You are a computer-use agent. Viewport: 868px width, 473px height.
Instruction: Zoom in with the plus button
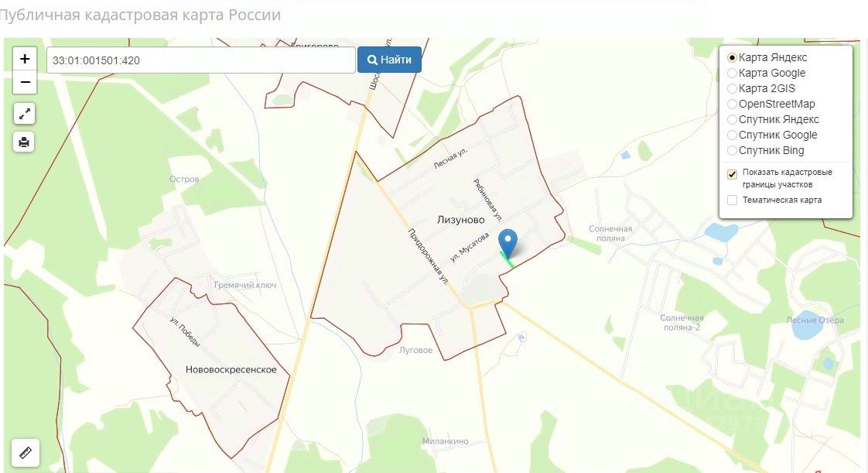pos(24,59)
